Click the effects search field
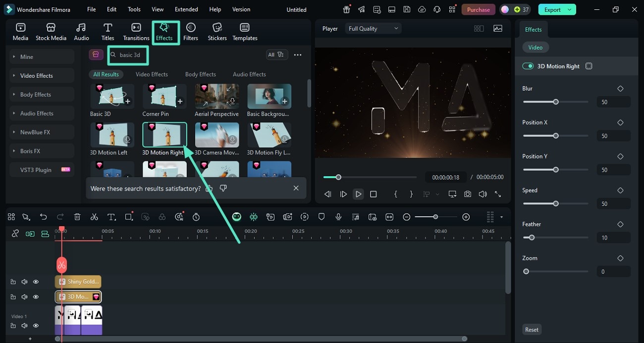The width and height of the screenshot is (644, 343). coord(128,55)
